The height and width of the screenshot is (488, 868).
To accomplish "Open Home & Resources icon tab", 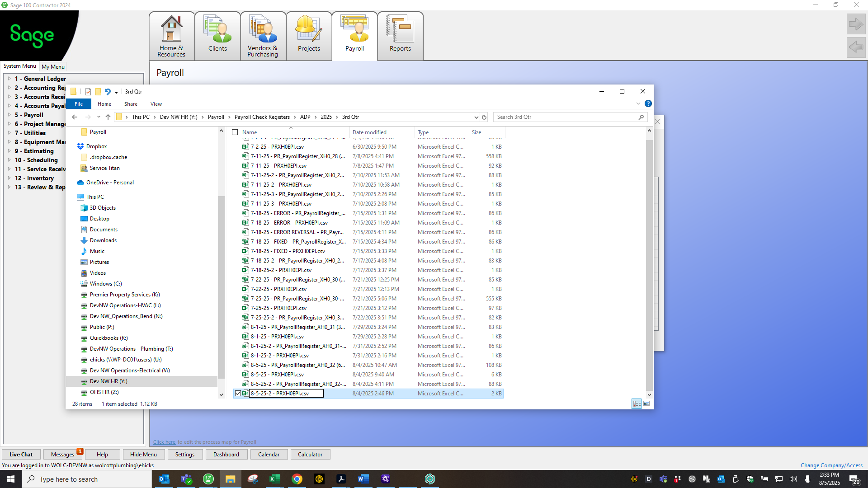I will point(171,36).
